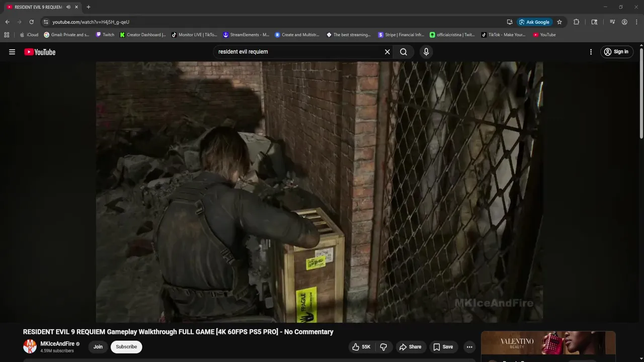Open the MKIceAndFire channel name link
The image size is (644, 362).
(57, 344)
